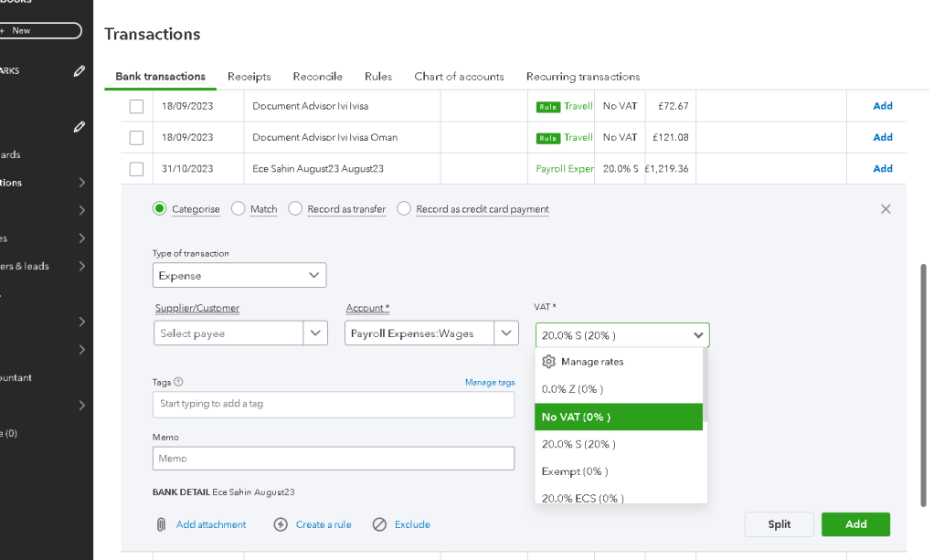
Task: Click the Manage rates gear icon
Action: point(548,362)
